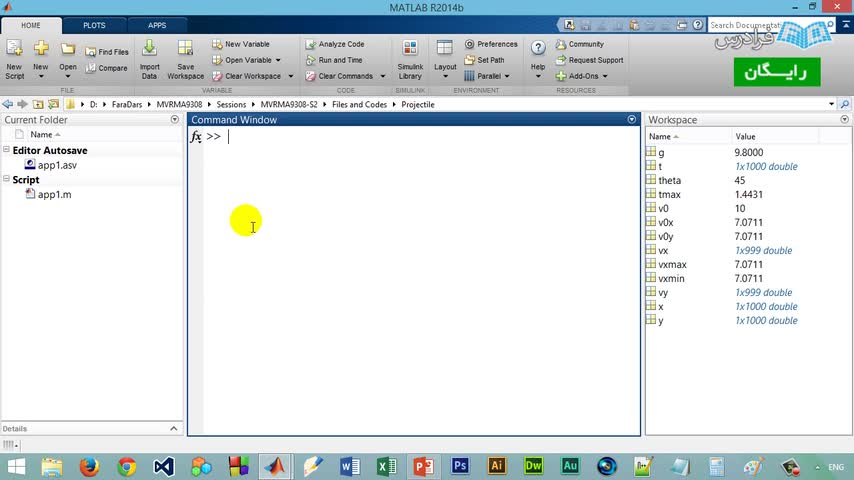Select the app1.m file
Image resolution: width=854 pixels, height=480 pixels.
coord(48,195)
